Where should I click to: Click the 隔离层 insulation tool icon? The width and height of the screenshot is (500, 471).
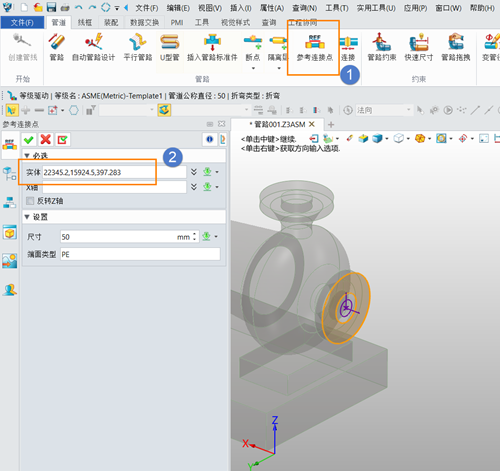(278, 42)
